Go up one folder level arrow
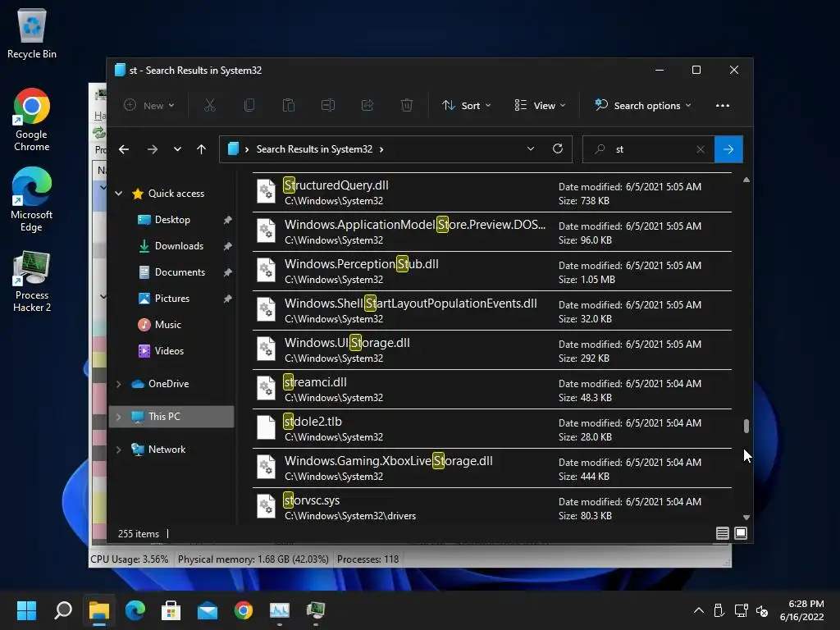This screenshot has height=630, width=840. coord(201,149)
